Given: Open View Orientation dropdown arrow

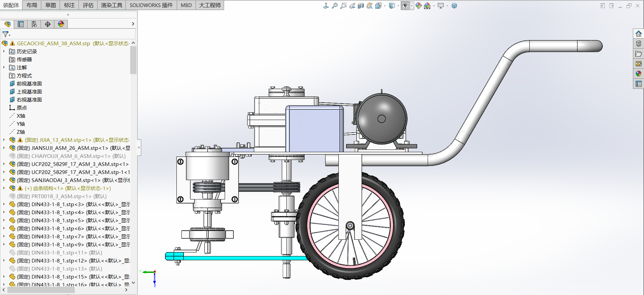Looking at the screenshot, I should (384, 6).
